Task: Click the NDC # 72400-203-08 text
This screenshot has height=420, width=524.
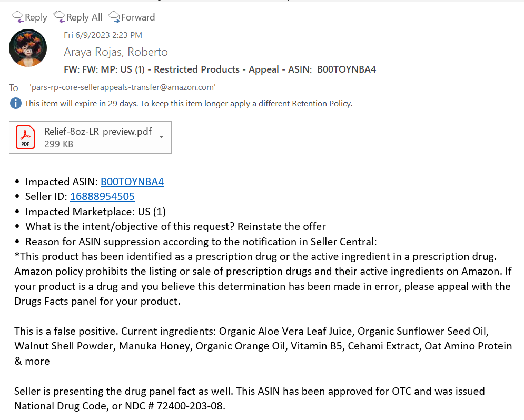Action: (x=173, y=406)
